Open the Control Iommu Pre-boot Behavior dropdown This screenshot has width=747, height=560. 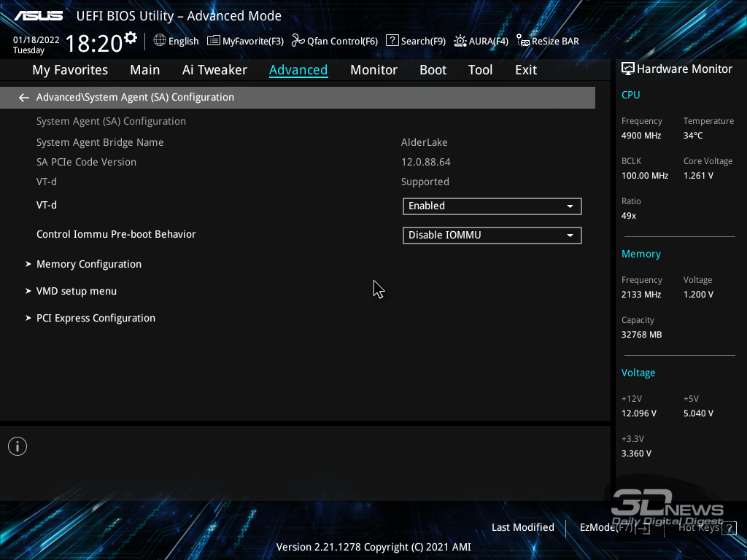point(492,236)
